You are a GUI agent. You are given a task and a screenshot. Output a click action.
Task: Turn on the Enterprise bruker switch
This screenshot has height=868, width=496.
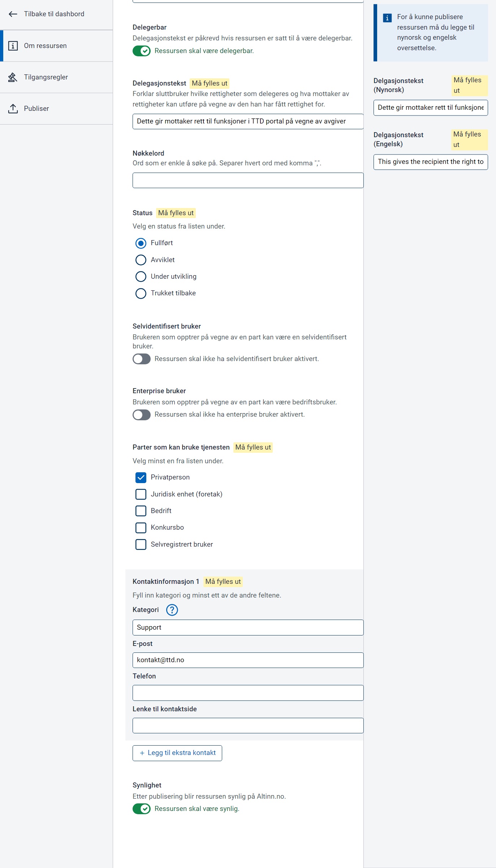(142, 415)
